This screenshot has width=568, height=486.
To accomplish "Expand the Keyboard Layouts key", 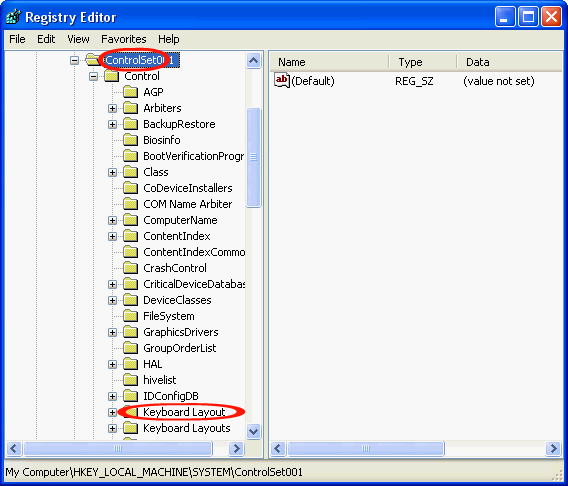I will (112, 428).
